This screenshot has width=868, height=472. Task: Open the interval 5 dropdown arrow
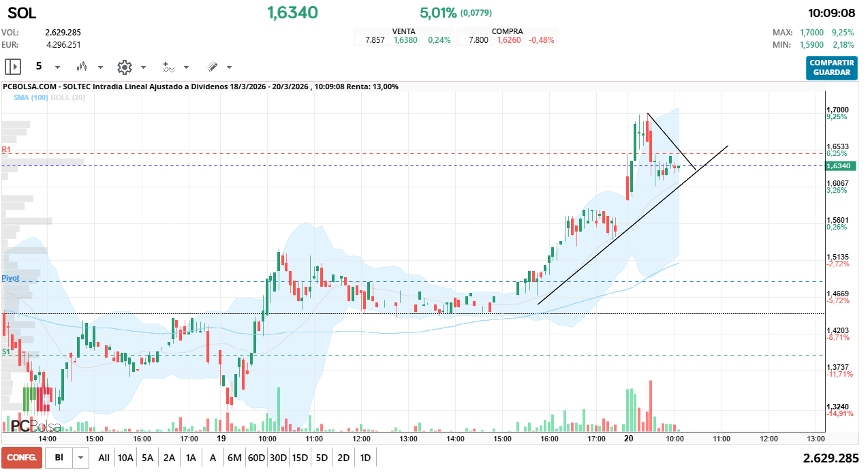coord(57,67)
